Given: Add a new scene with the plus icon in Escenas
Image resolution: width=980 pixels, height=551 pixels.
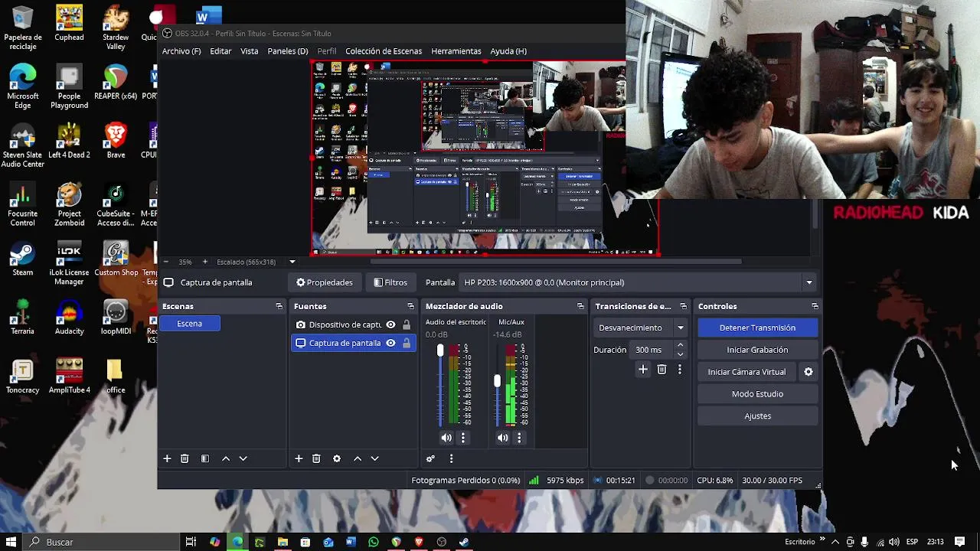Looking at the screenshot, I should 167,458.
